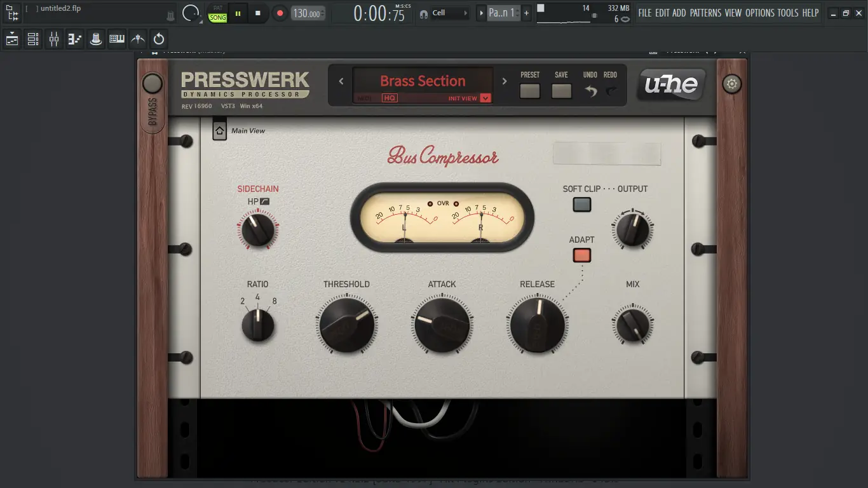Click the Ratio selector knob

click(258, 325)
